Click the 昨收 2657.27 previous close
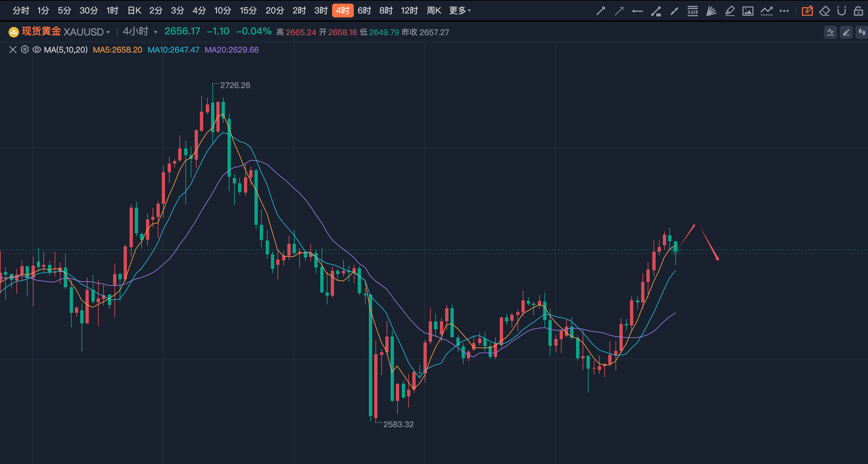This screenshot has width=868, height=464. point(425,32)
